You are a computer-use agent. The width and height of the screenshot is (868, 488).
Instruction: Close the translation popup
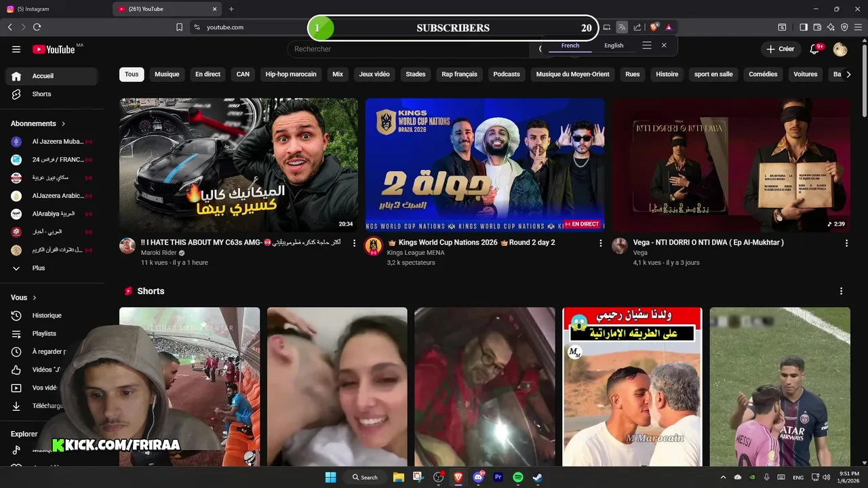coord(664,45)
